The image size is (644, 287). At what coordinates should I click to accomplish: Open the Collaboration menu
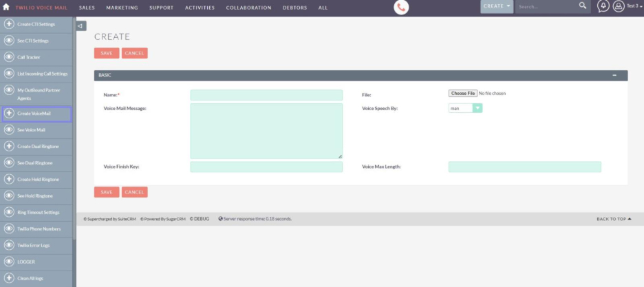pos(248,8)
